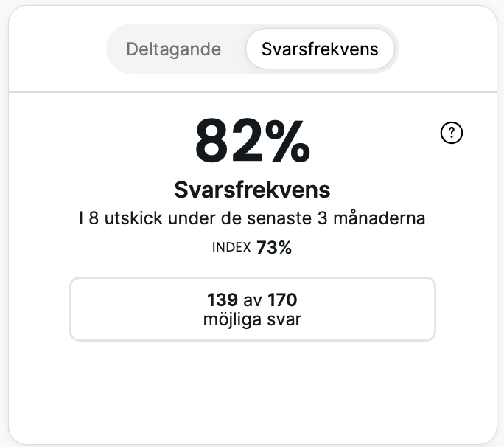Viewport: 504px width, 447px height.
Task: Click the bold number 170
Action: [282, 299]
